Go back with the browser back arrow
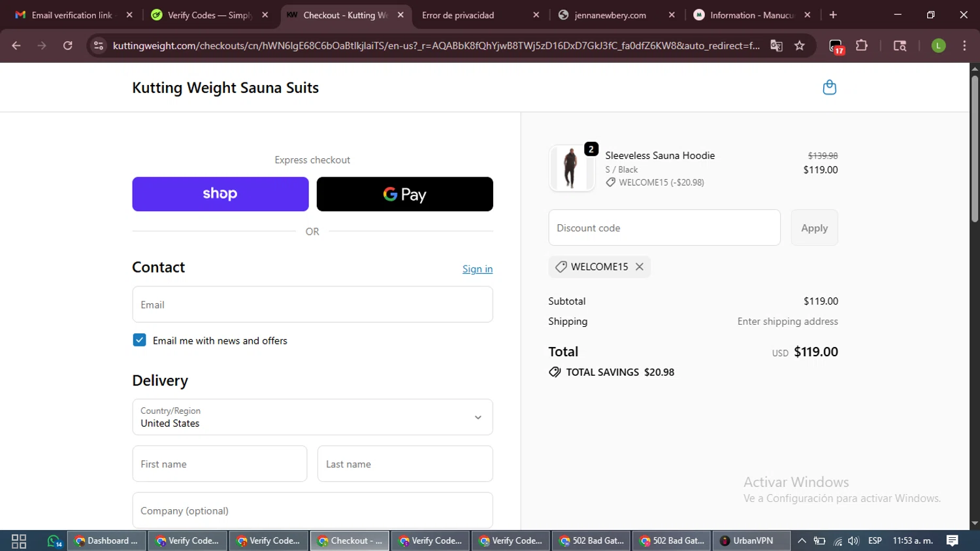This screenshot has height=551, width=980. tap(16, 46)
